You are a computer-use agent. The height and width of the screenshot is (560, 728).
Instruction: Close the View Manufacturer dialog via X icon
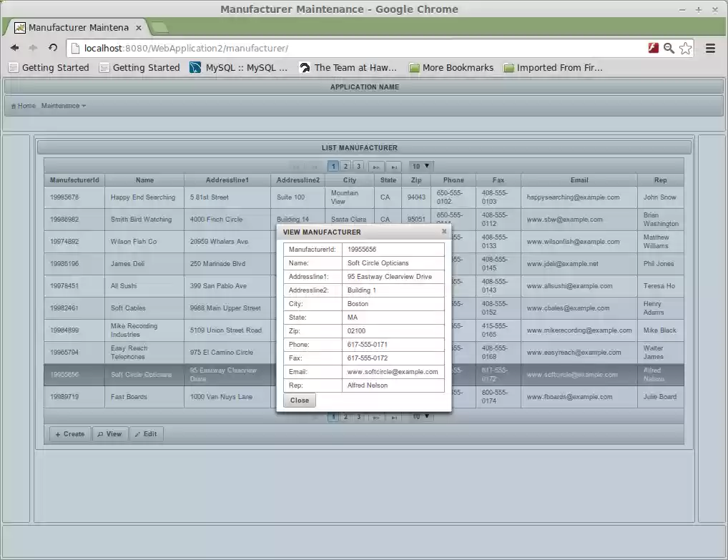click(x=444, y=232)
